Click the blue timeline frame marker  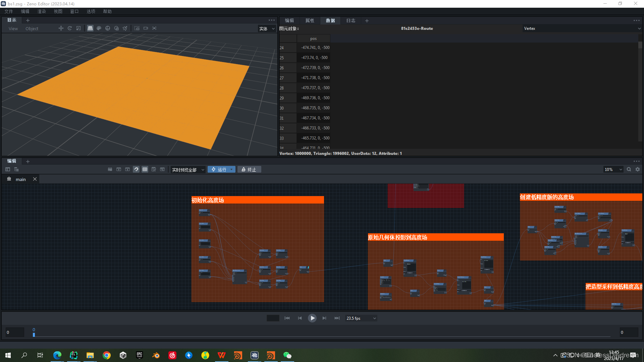click(x=34, y=334)
